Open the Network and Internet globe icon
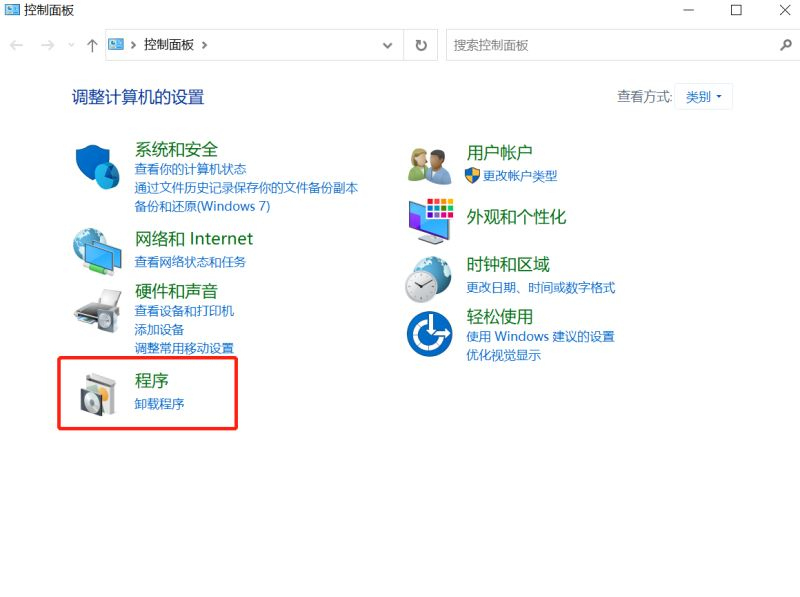 coord(97,251)
